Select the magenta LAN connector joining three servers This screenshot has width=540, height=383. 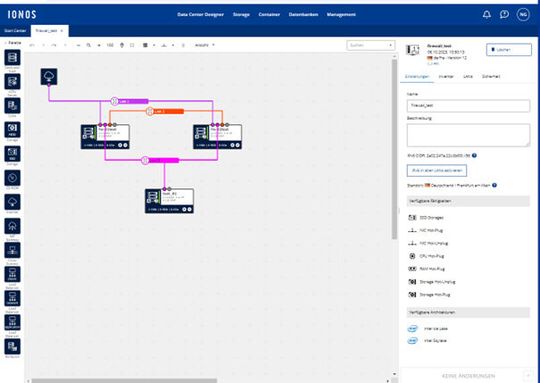click(x=160, y=160)
